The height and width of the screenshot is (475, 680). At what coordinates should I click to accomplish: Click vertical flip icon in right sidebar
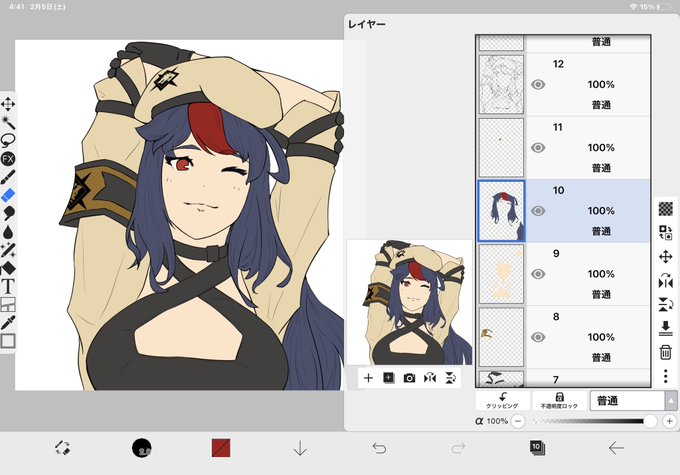pyautogui.click(x=666, y=305)
